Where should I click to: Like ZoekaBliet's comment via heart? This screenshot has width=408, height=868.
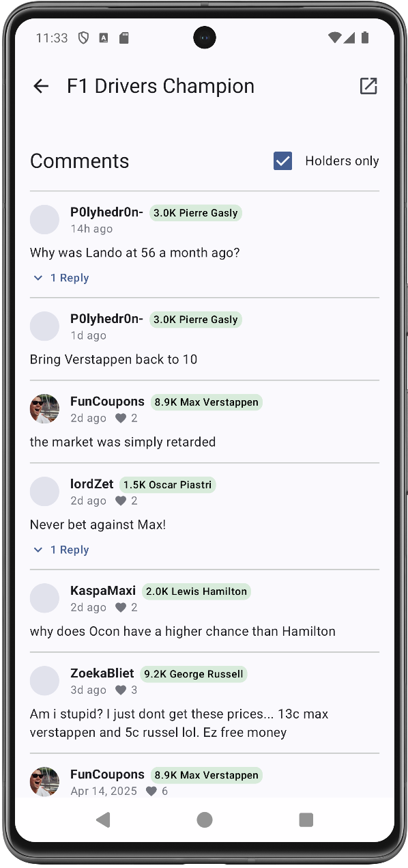click(121, 690)
